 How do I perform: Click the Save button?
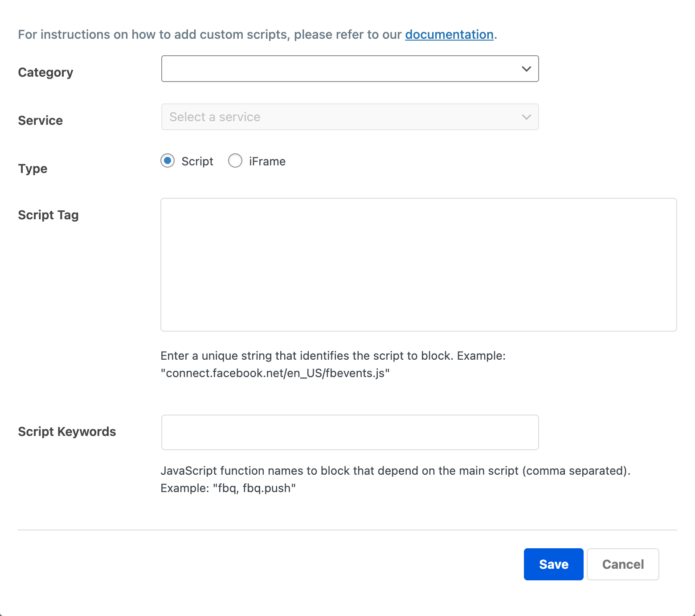tap(553, 564)
